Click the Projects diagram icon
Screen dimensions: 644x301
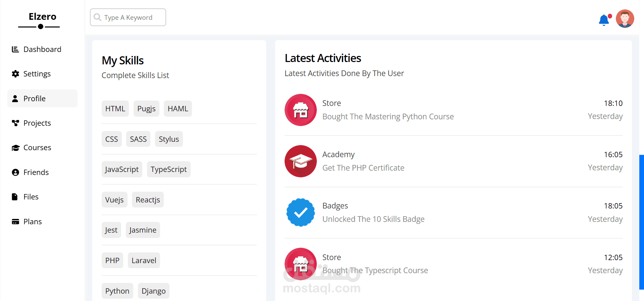pos(15,123)
